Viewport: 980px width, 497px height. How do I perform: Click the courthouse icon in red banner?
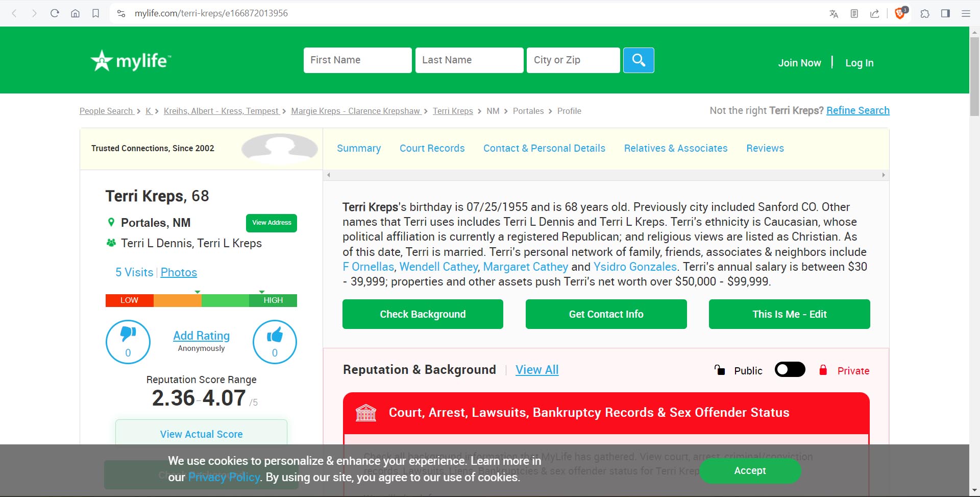tap(365, 413)
